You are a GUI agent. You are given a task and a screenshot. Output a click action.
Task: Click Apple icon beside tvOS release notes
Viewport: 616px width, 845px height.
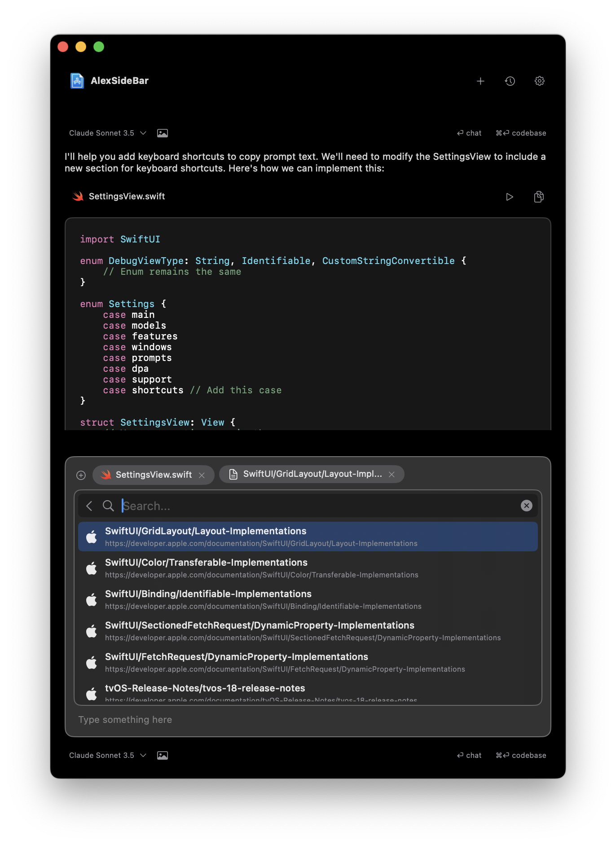pyautogui.click(x=92, y=693)
